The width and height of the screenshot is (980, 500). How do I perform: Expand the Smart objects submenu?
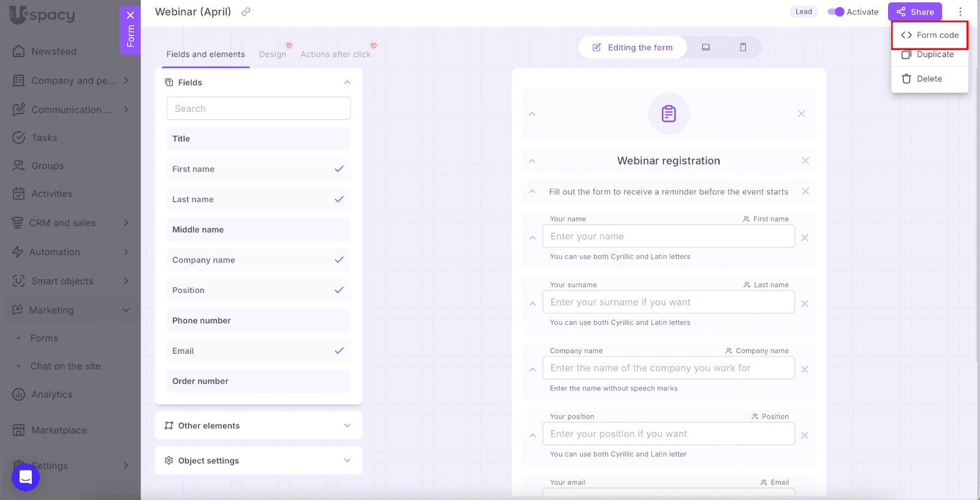126,281
